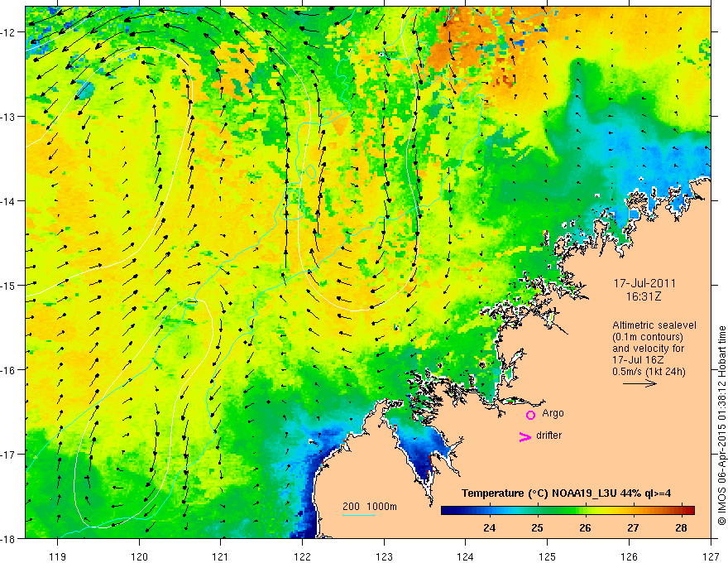
Task: Click the latitude axis label -13
Action: (x=8, y=117)
